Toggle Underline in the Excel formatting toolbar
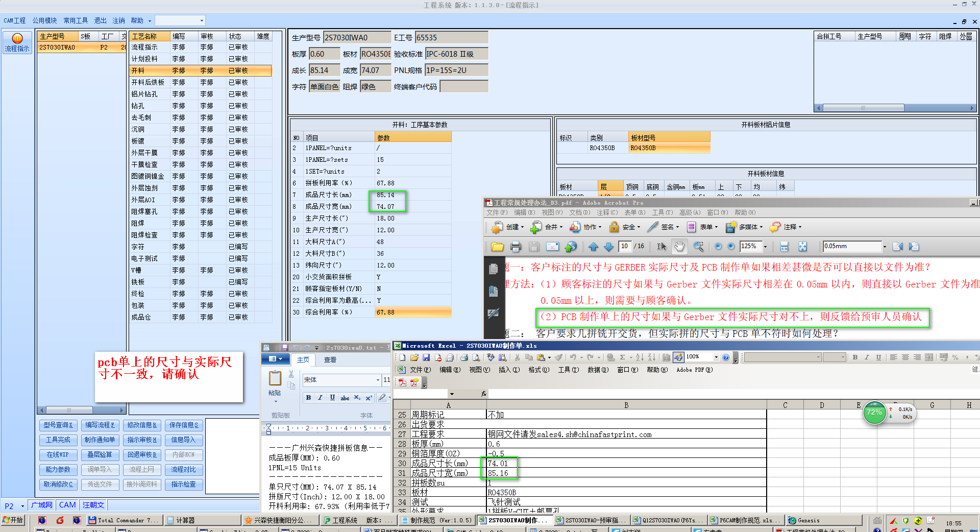The width and height of the screenshot is (980, 532). pos(878,357)
